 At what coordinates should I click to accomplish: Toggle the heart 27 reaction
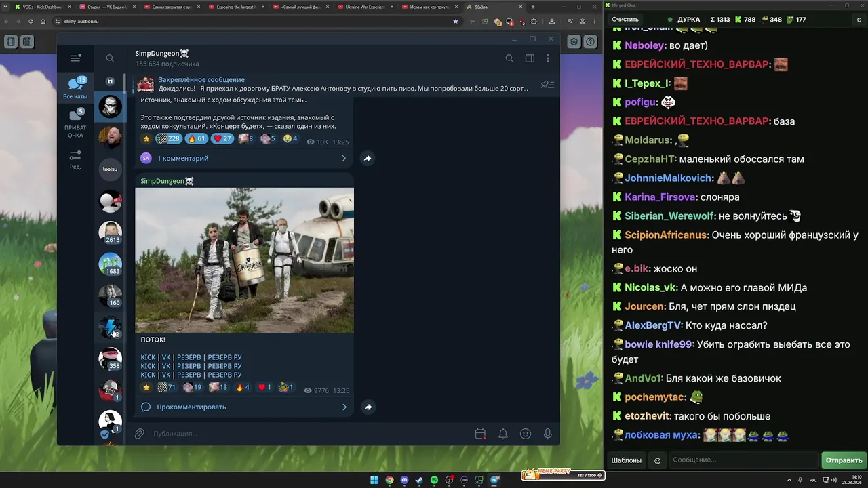222,138
